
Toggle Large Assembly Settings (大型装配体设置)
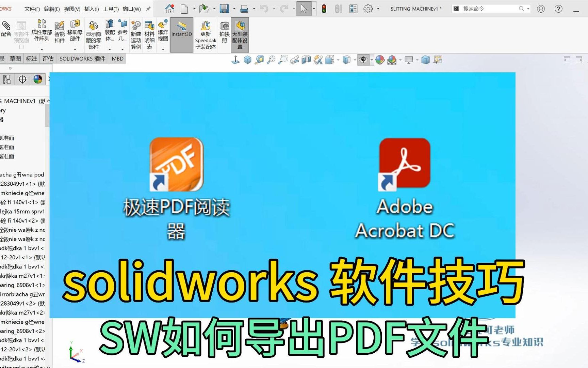point(240,35)
